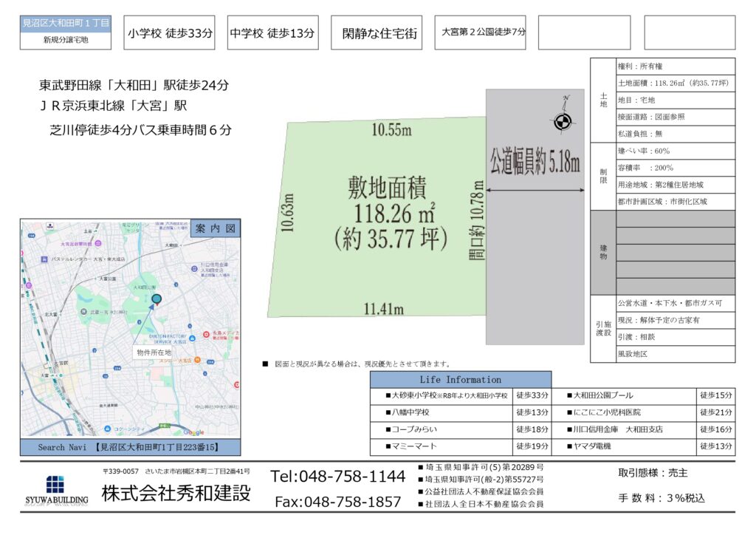Click the 物件所在地 callout on the map
This screenshot has height=535, width=756.
154,352
